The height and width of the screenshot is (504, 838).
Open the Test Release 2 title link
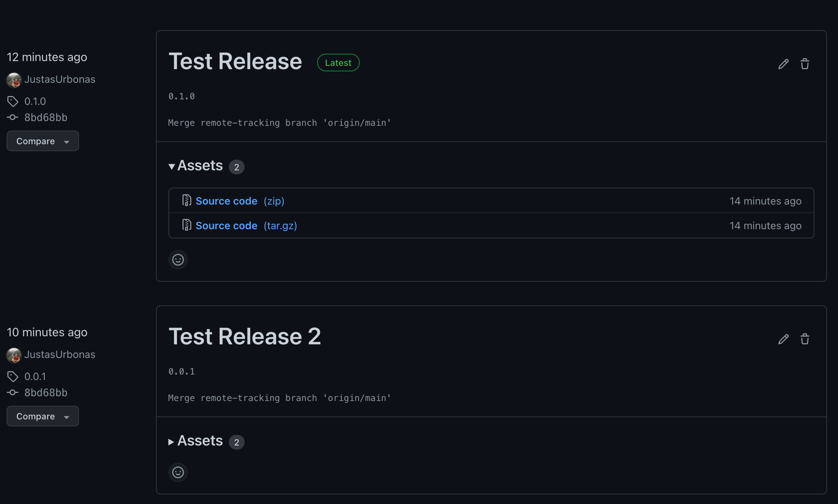245,336
